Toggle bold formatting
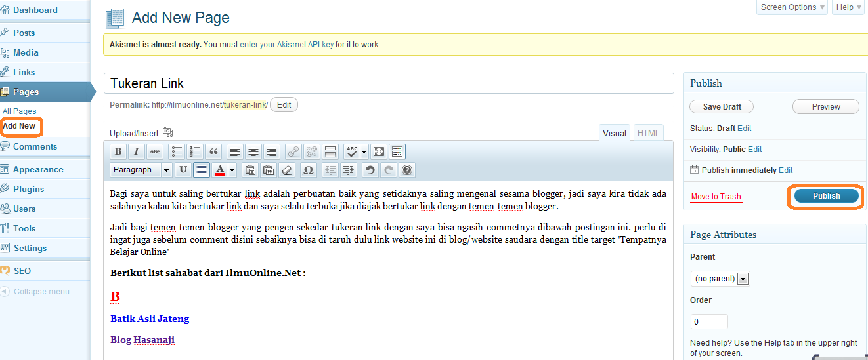 [x=118, y=151]
